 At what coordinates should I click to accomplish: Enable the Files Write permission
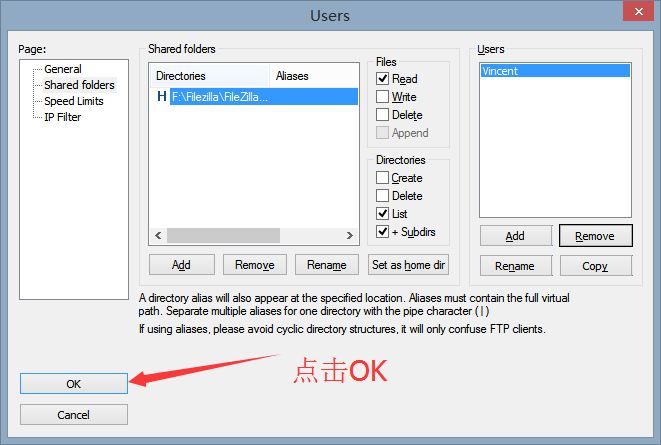[x=382, y=97]
